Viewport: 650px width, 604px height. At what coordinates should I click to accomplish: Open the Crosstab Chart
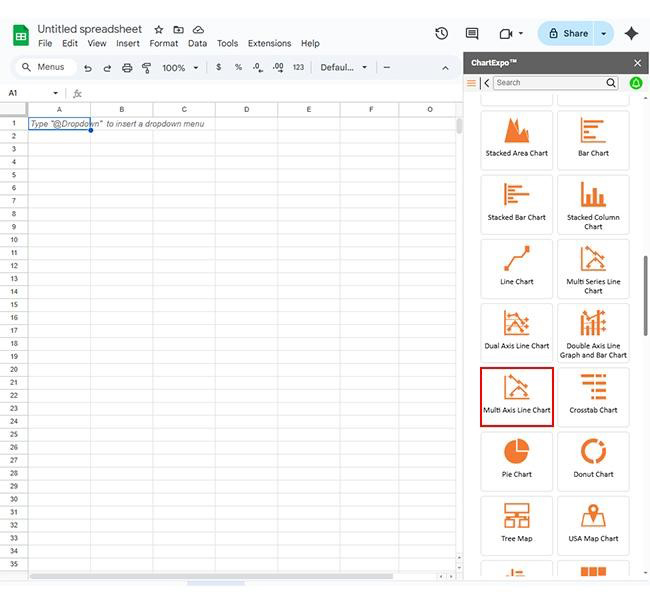(593, 396)
